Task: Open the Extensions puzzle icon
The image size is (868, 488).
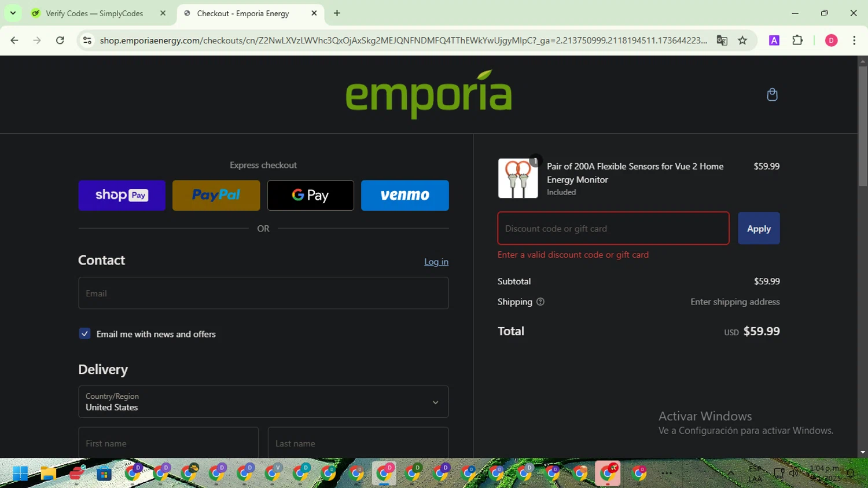Action: pos(797,40)
